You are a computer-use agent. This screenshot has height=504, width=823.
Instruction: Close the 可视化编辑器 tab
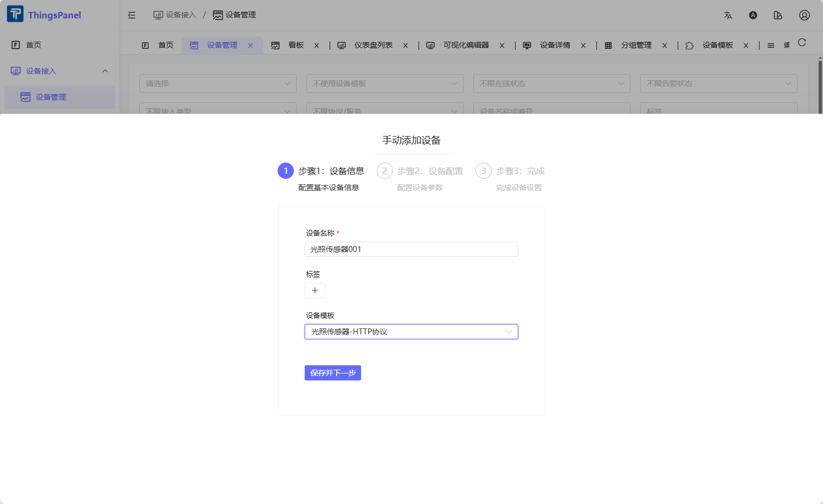click(x=502, y=46)
